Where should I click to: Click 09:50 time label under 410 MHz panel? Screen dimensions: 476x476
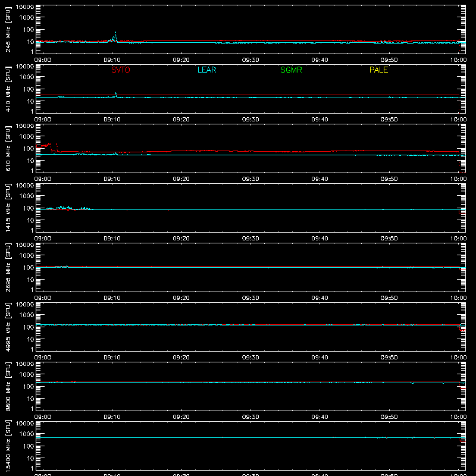(x=389, y=120)
